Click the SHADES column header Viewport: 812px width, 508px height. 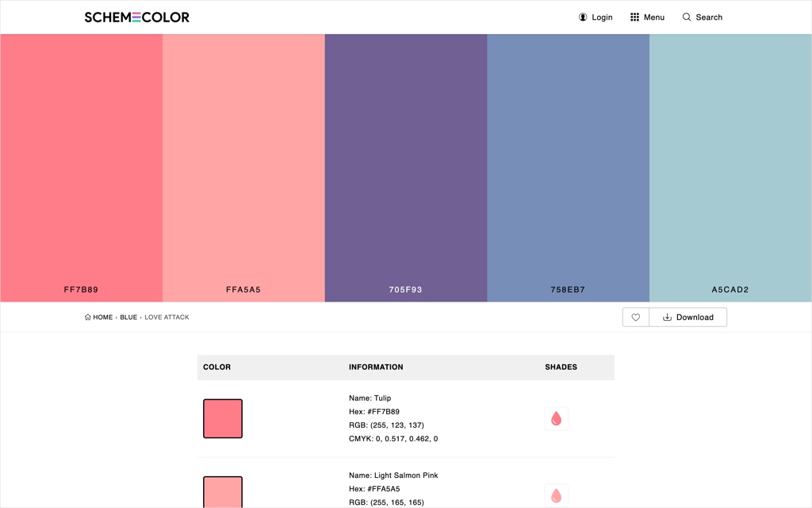tap(561, 367)
